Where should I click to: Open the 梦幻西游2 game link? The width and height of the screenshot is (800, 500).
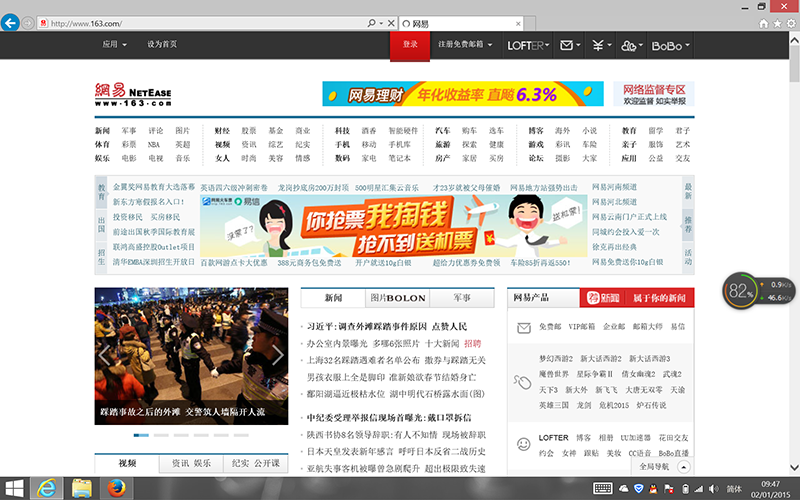coord(556,359)
